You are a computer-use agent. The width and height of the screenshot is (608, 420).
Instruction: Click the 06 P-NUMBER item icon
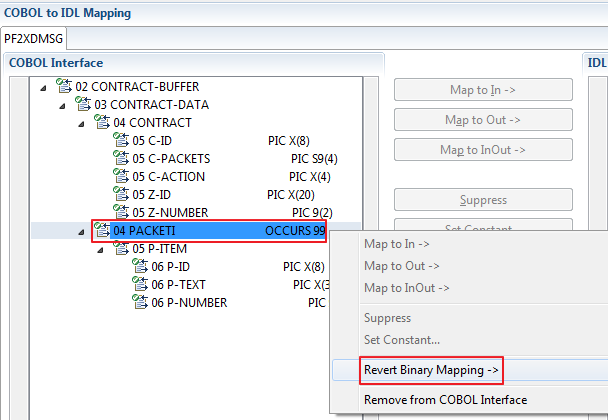[140, 302]
